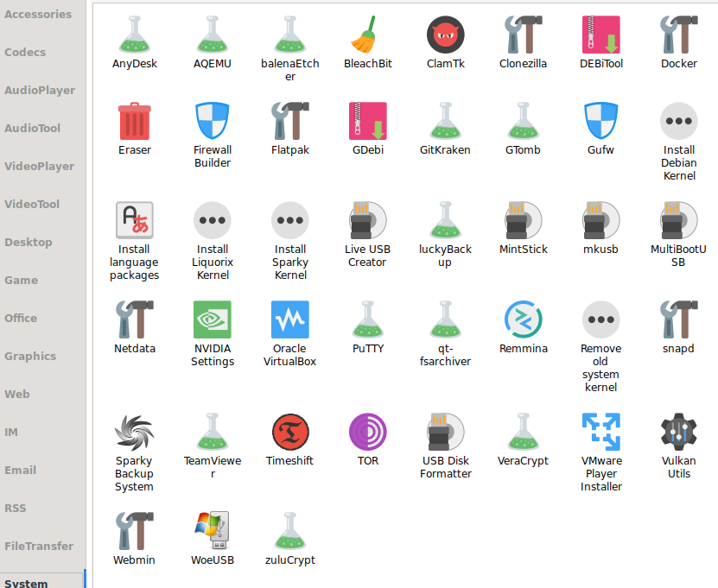This screenshot has width=718, height=588.
Task: Switch to the Office category
Action: click(21, 318)
